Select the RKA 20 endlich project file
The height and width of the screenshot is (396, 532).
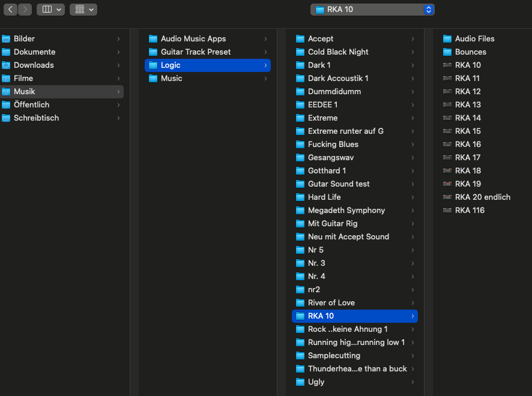pyautogui.click(x=482, y=197)
